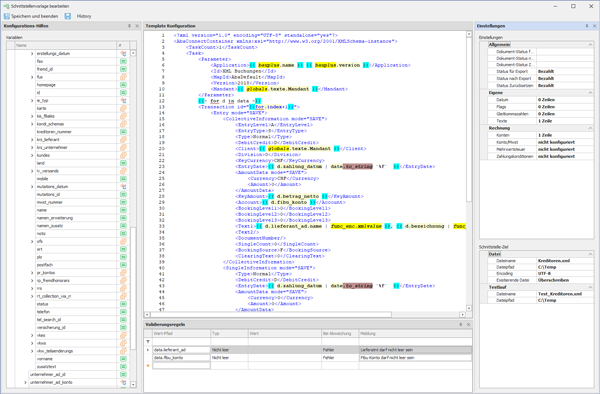Image resolution: width=600 pixels, height=394 pixels.
Task: Click the save disk icon beside History
Action: (68, 16)
